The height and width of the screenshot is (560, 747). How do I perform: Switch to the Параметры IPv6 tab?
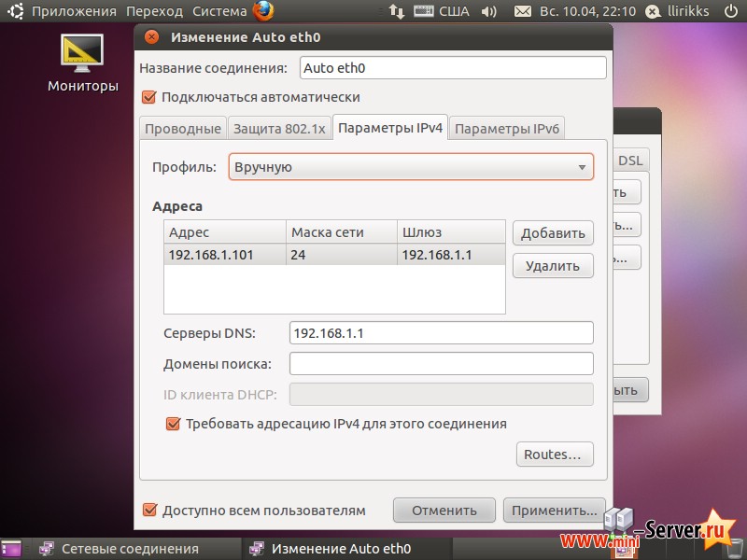point(507,129)
